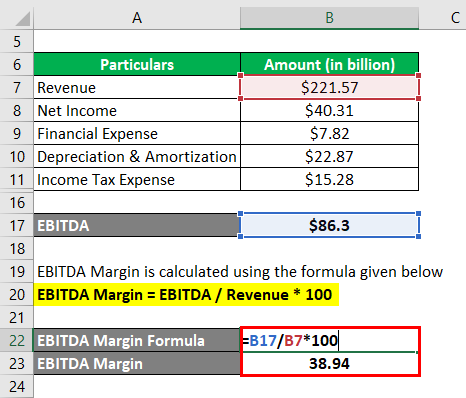Select the Revenue label cell
This screenshot has width=466, height=398.
tap(137, 87)
